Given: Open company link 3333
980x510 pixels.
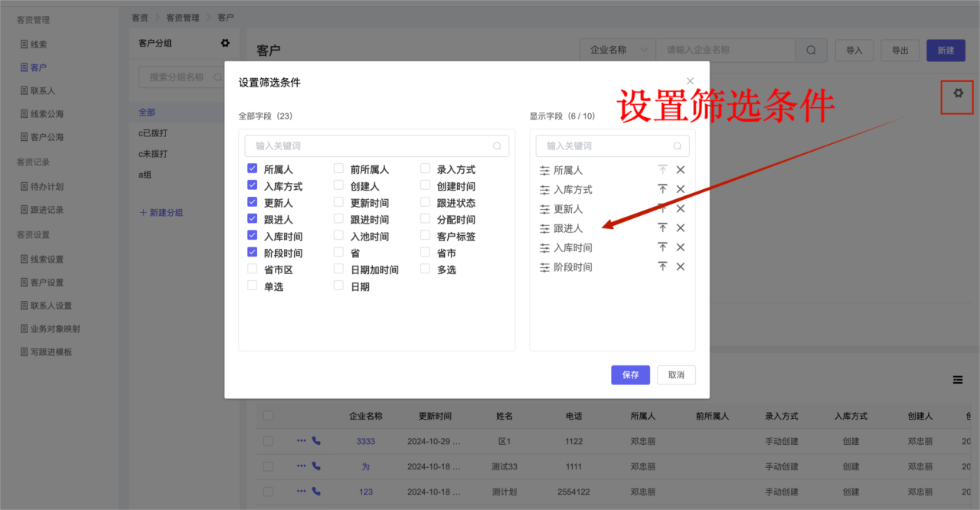Looking at the screenshot, I should (x=365, y=442).
